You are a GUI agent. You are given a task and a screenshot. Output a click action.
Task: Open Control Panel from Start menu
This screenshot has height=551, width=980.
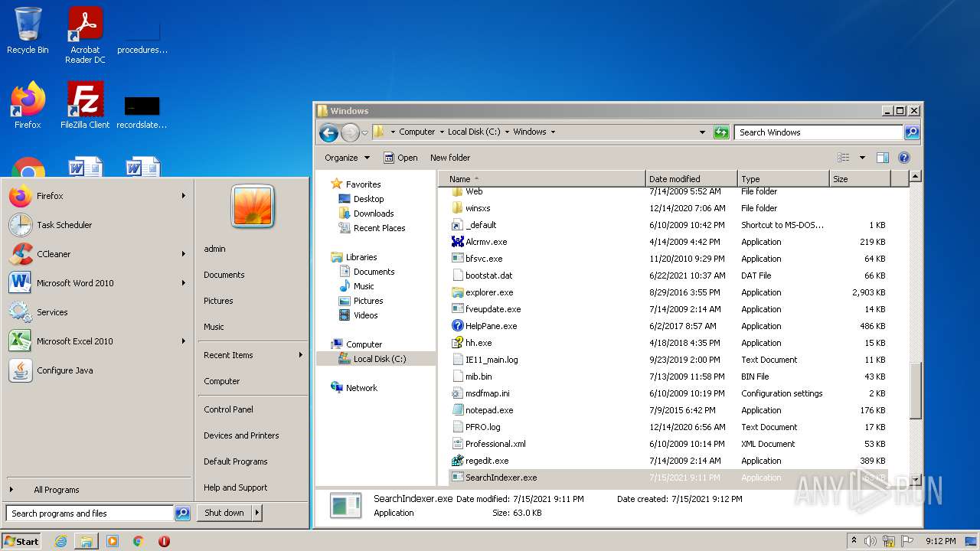pos(228,409)
